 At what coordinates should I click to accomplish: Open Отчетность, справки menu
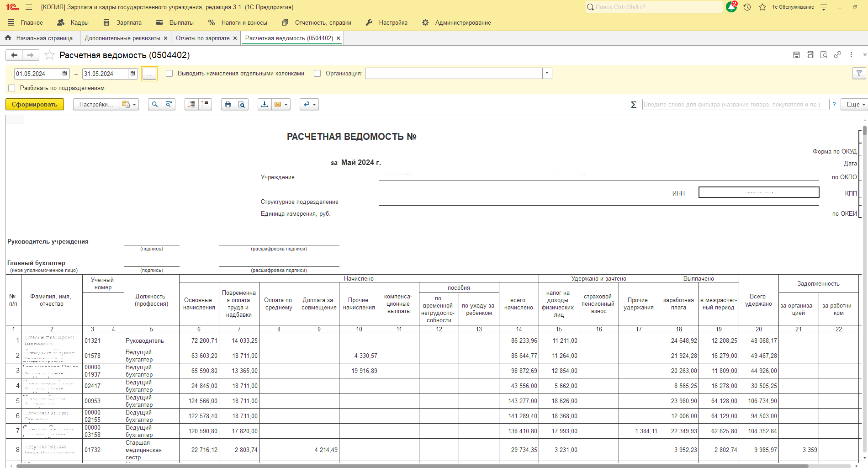click(x=317, y=22)
